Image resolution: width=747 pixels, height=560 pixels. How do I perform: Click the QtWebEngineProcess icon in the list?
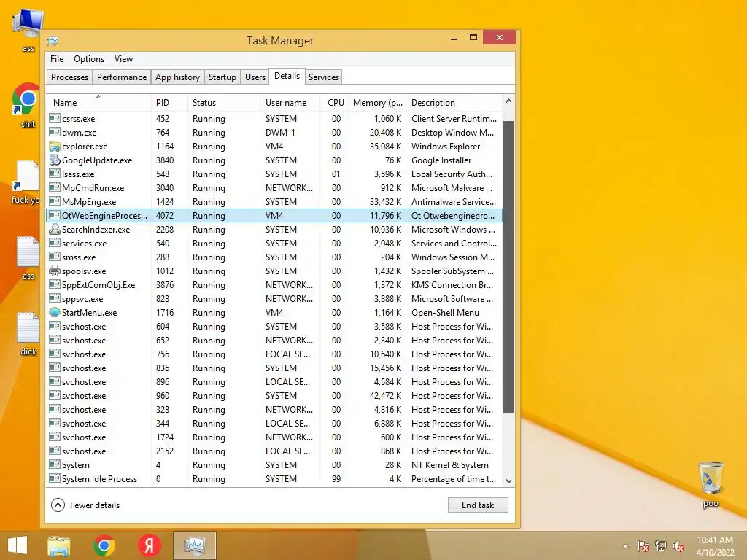click(55, 215)
